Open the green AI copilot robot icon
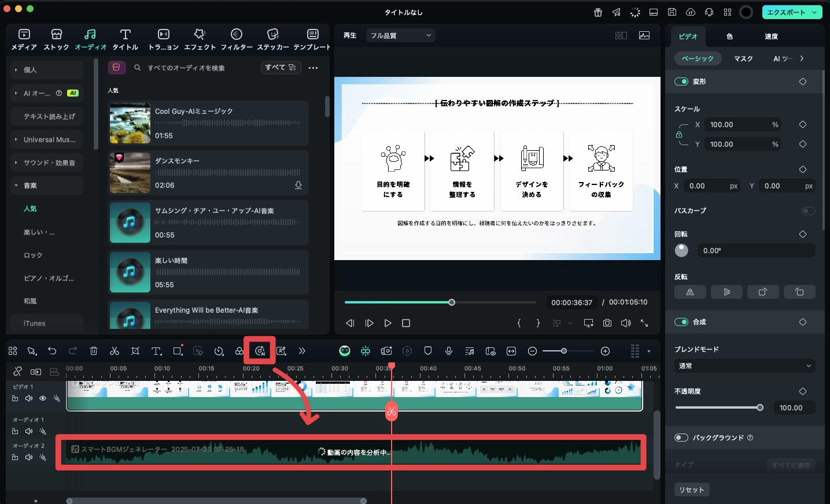The image size is (830, 504). click(x=345, y=351)
